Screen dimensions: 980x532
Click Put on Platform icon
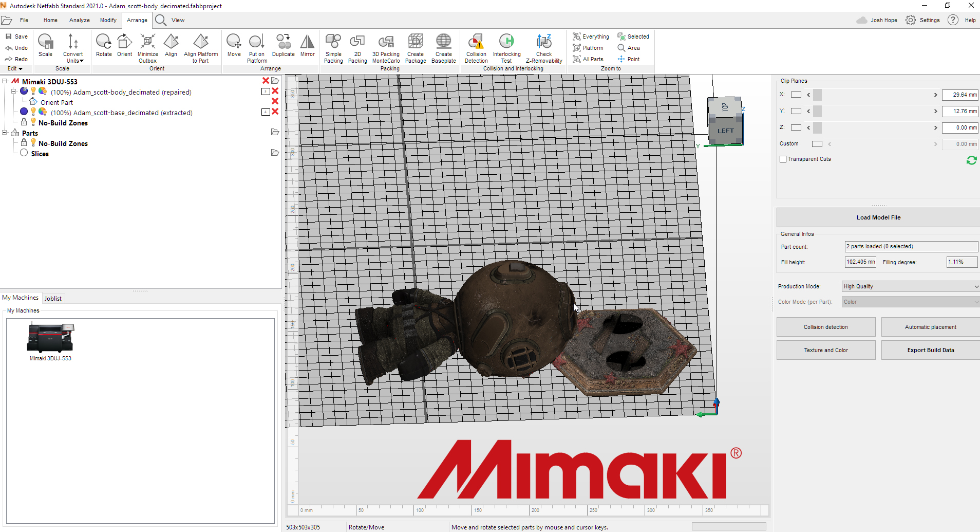(257, 48)
